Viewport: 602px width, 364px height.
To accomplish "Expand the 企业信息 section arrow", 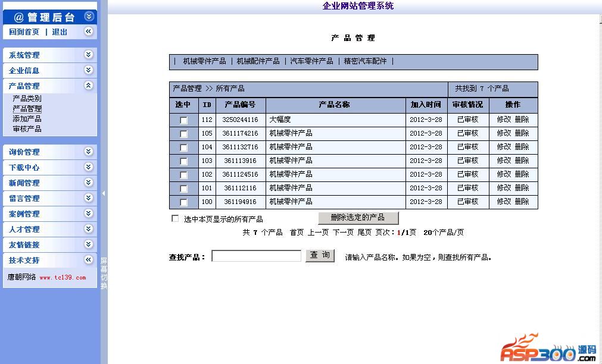I will pyautogui.click(x=89, y=70).
